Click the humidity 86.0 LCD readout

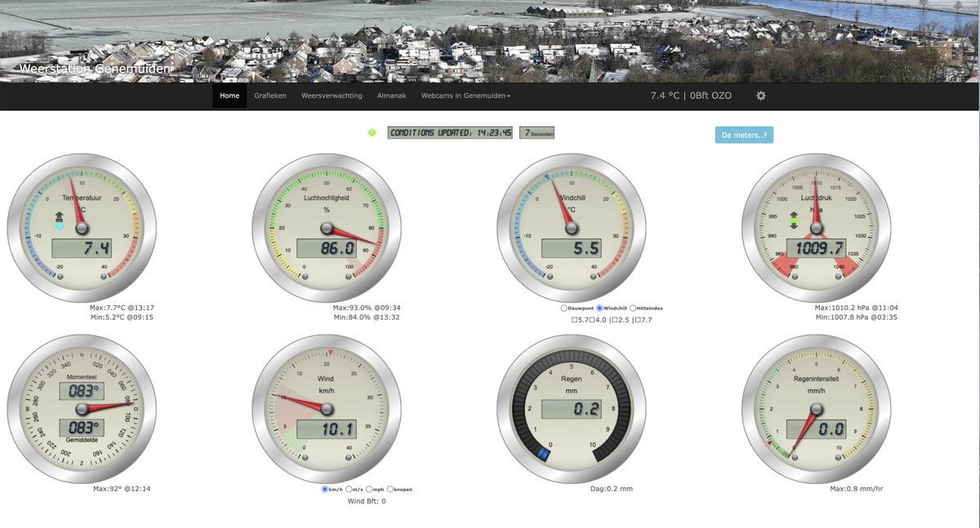click(x=327, y=248)
